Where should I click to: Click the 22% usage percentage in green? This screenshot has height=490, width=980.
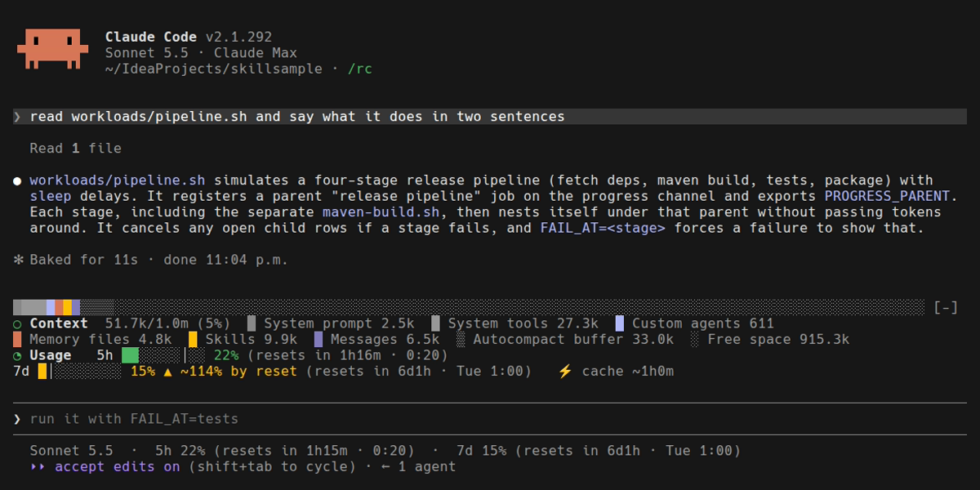226,355
